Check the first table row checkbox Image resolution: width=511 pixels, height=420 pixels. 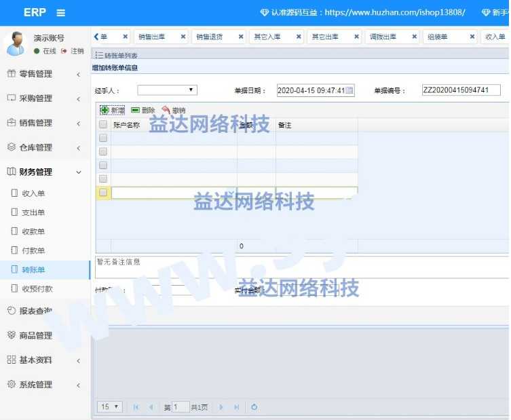[103, 138]
